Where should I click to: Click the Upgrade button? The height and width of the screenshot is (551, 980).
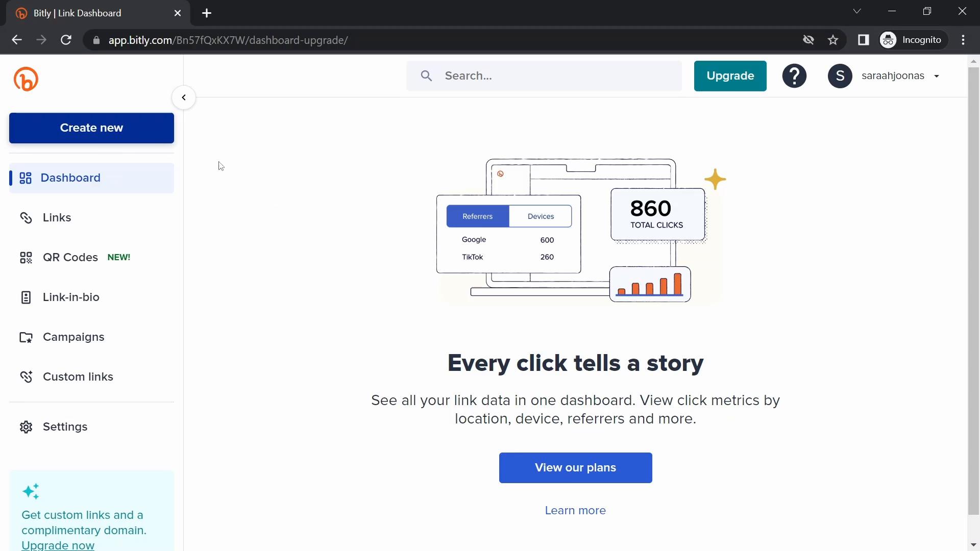pyautogui.click(x=730, y=76)
